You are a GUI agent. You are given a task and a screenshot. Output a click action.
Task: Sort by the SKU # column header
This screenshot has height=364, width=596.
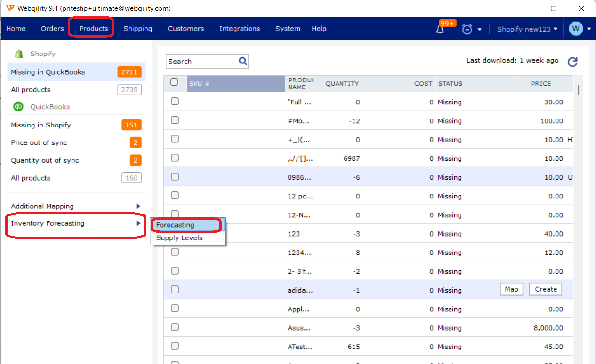[x=236, y=84]
